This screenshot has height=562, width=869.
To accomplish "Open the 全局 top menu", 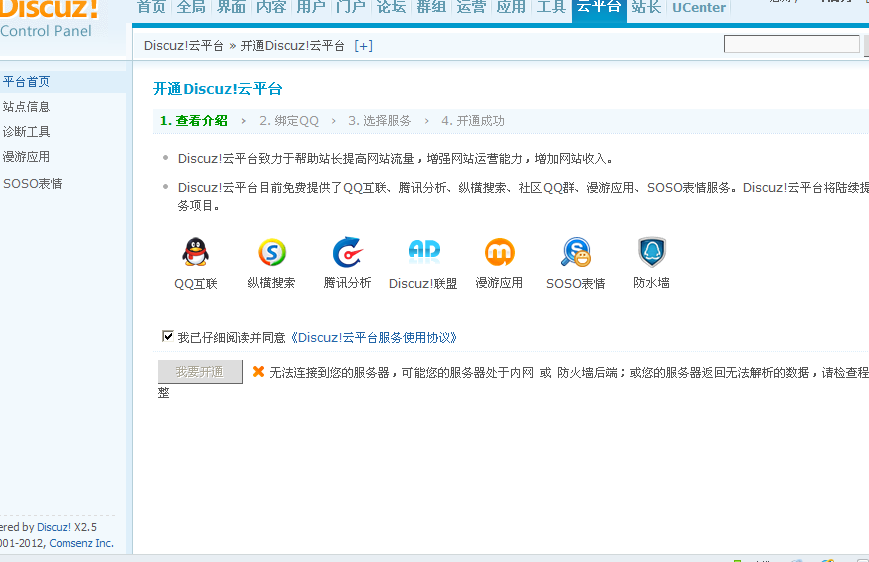I will (191, 7).
